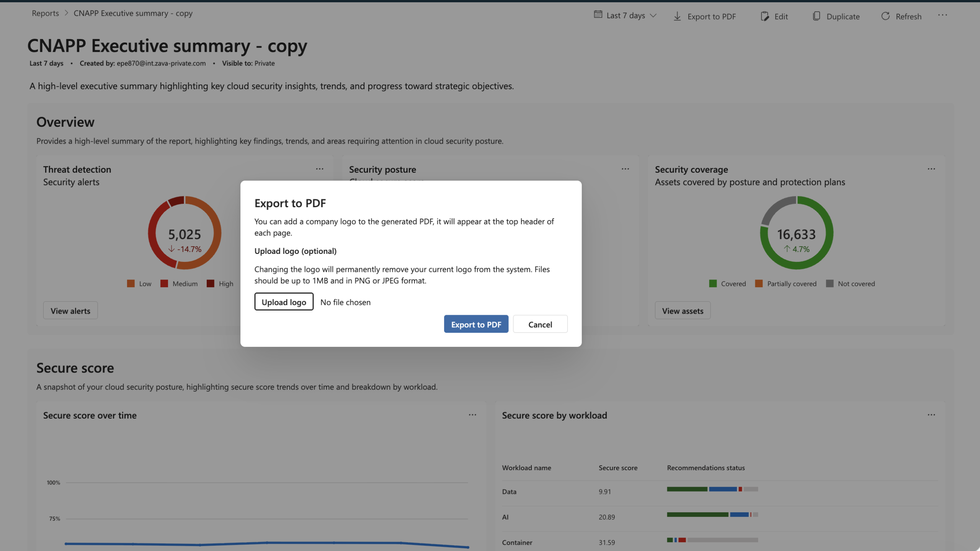Click the AI workload recommendations status bar
The height and width of the screenshot is (551, 980).
click(x=712, y=515)
